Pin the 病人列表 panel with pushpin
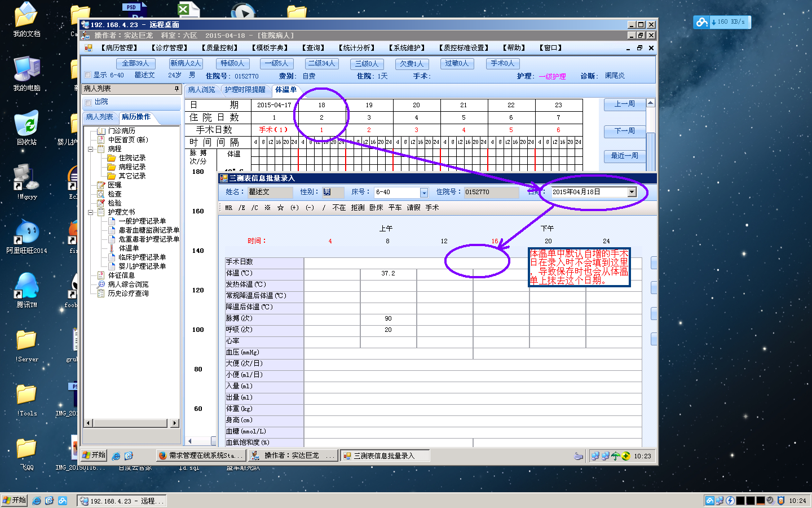Image resolution: width=812 pixels, height=508 pixels. point(176,89)
